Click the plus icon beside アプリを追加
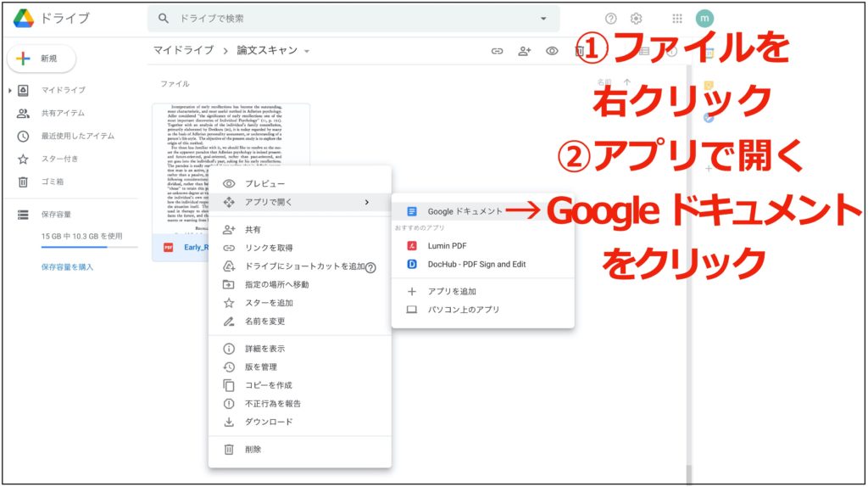The height and width of the screenshot is (487, 868). [x=412, y=291]
